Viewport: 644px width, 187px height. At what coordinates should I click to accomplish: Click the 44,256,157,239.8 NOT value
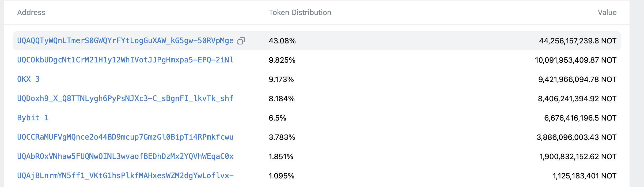tap(577, 41)
